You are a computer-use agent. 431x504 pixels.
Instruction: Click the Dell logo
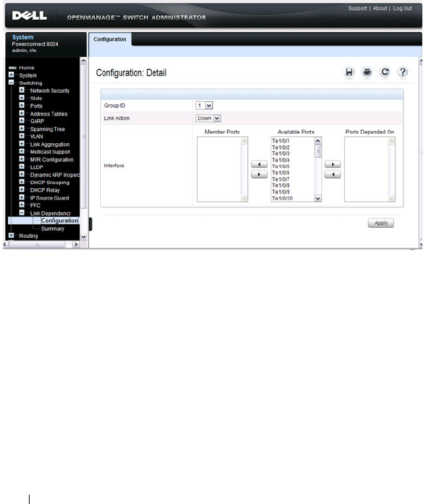(30, 15)
